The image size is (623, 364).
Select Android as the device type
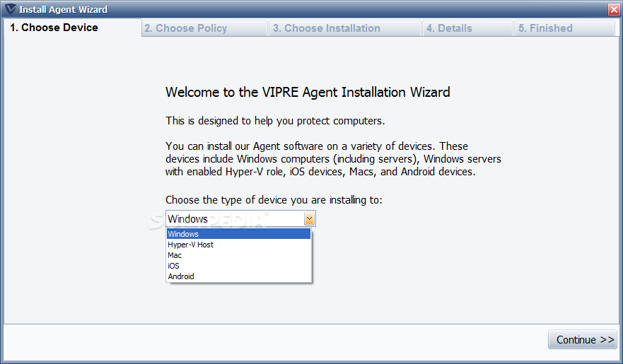tap(238, 276)
